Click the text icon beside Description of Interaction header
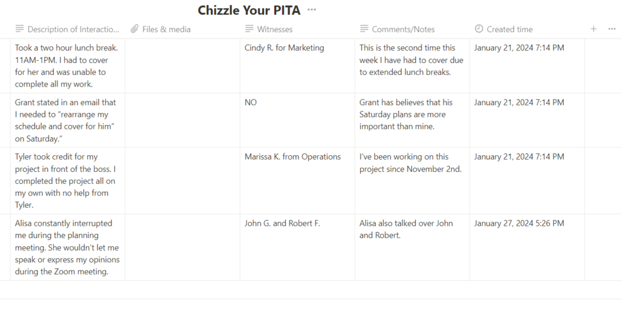Screen dimensions: 644x318 [x=20, y=29]
